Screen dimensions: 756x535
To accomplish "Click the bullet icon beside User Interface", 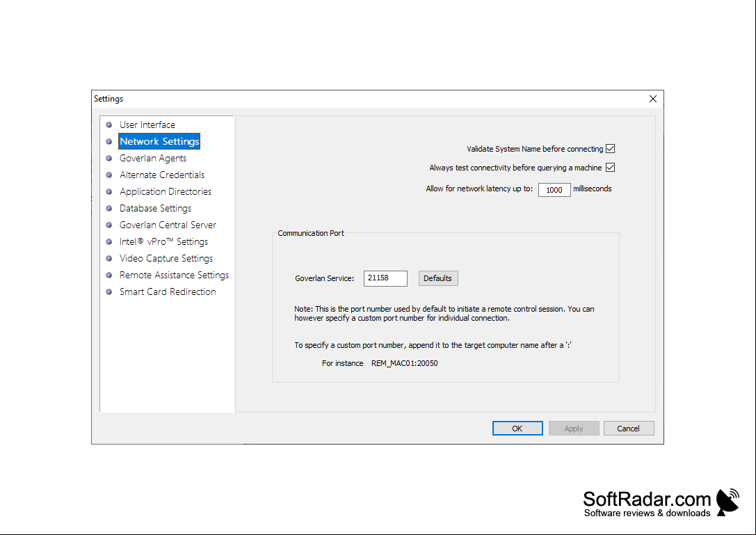I will (x=109, y=125).
